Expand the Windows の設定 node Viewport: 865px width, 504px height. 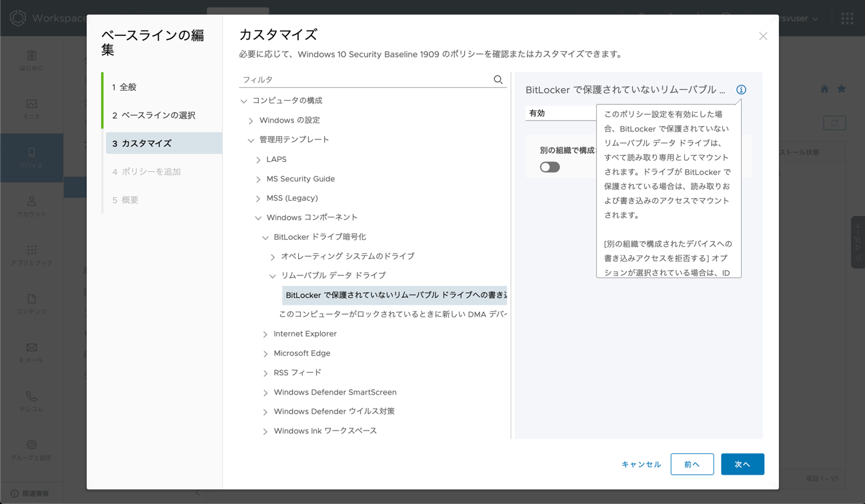251,121
